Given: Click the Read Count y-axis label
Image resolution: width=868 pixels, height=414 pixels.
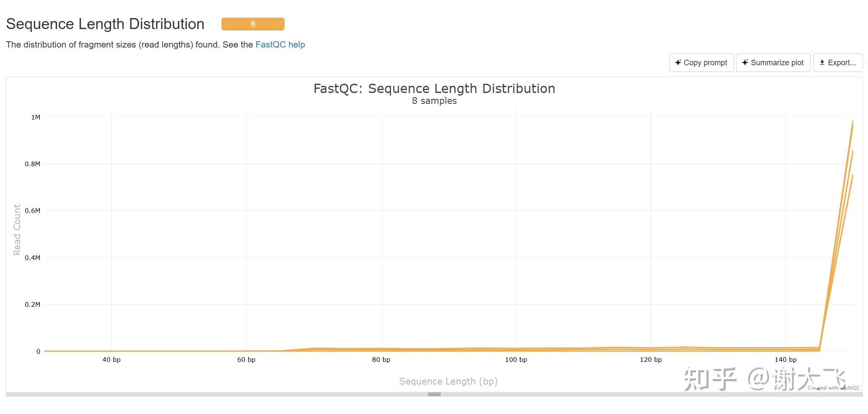Looking at the screenshot, I should tap(17, 230).
